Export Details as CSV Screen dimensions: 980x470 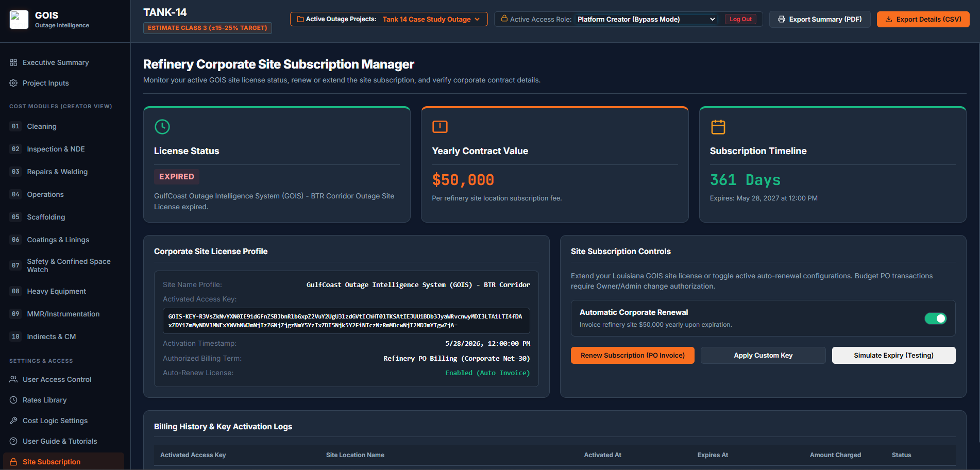(923, 19)
